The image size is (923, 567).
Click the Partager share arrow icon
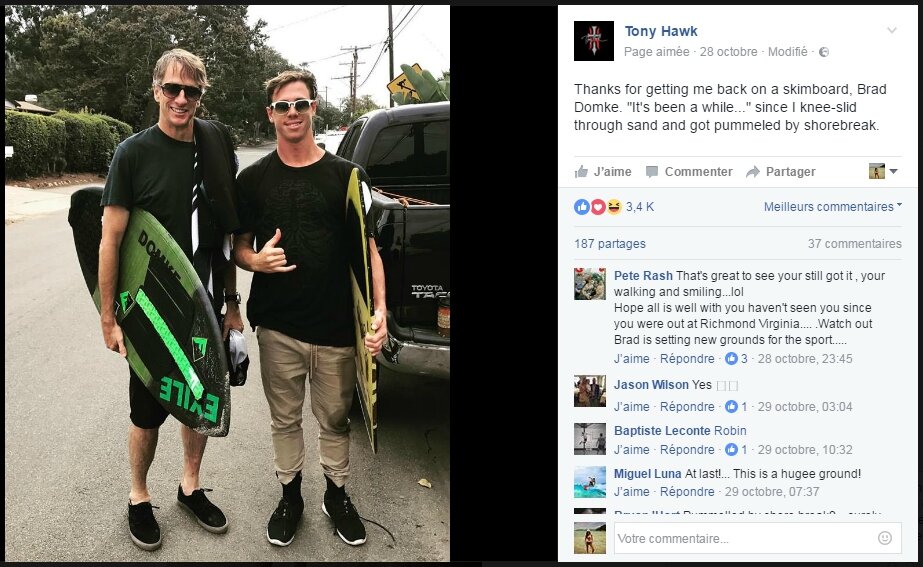point(753,172)
